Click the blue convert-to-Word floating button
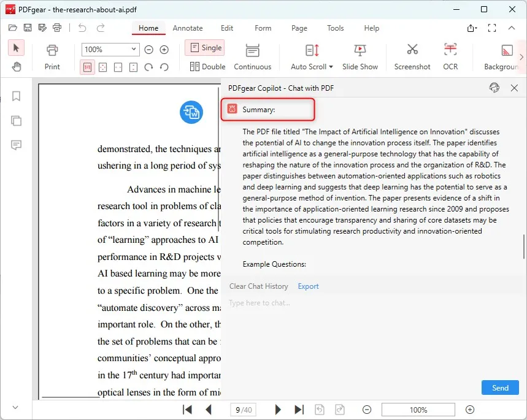Viewport: 527px width, 420px height. 191,112
